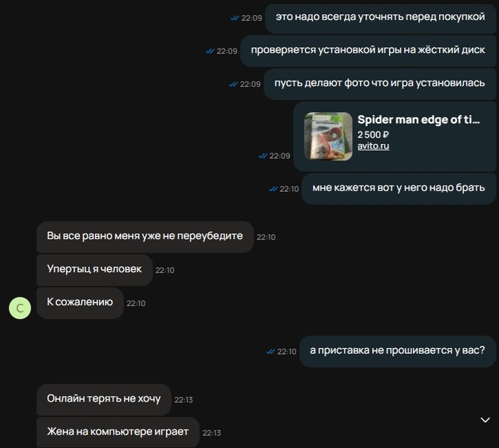Click read checkmarks beside the listing card

pos(263,156)
